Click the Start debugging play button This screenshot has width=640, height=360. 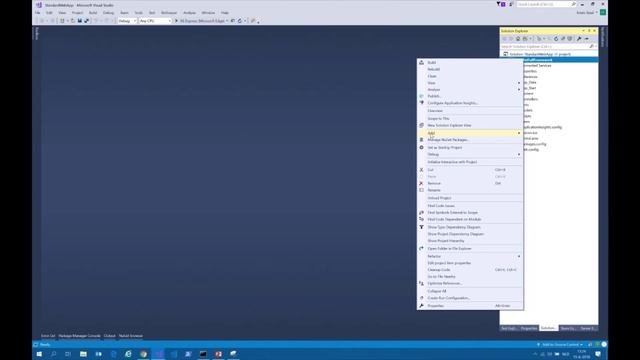coord(177,21)
